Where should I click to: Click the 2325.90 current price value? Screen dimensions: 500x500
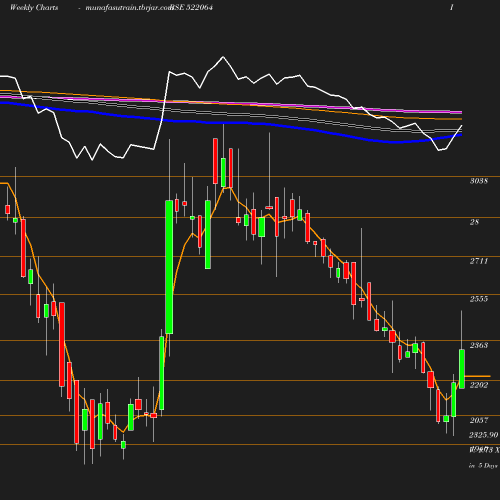[x=484, y=435]
